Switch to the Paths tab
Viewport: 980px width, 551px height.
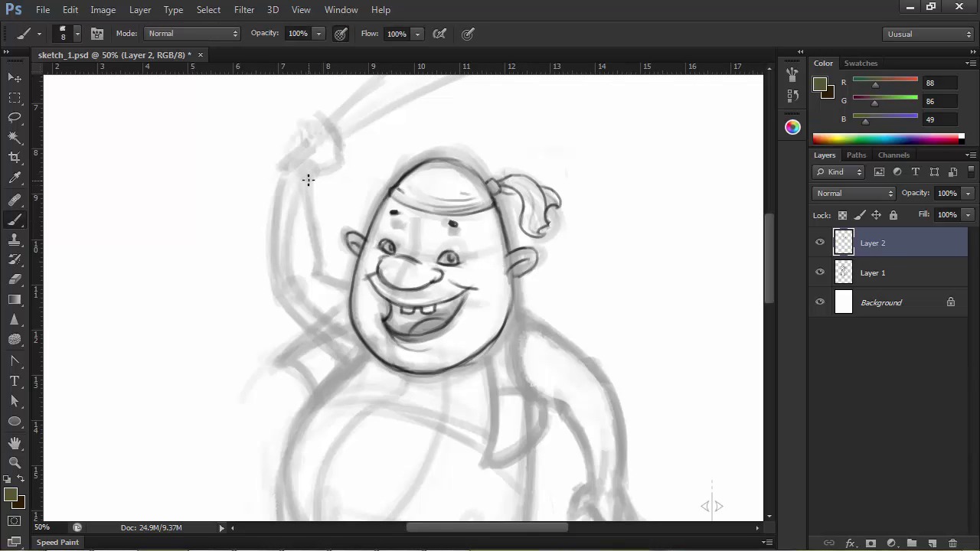click(x=856, y=155)
